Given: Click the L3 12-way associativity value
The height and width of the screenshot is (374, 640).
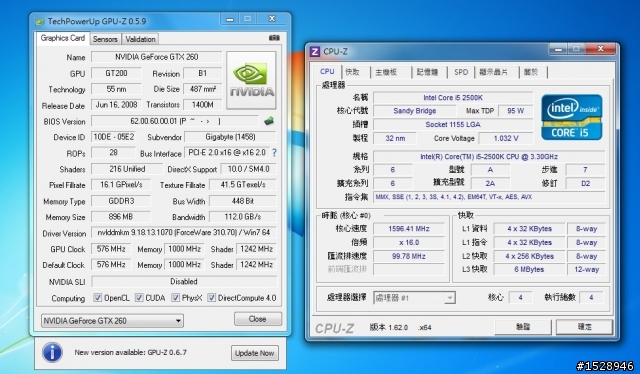Looking at the screenshot, I should 586,269.
